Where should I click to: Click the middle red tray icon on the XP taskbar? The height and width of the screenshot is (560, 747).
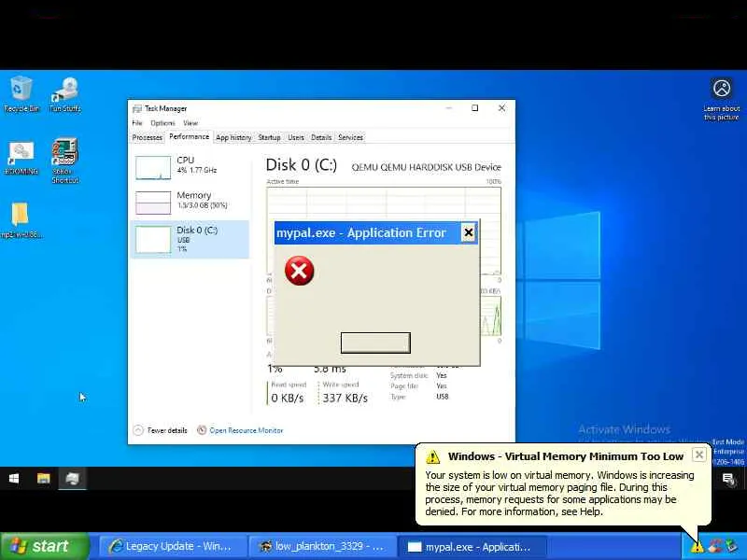pyautogui.click(x=714, y=546)
